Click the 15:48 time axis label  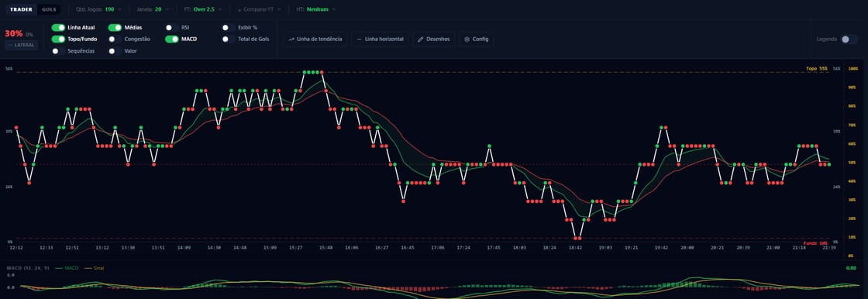[x=325, y=248]
